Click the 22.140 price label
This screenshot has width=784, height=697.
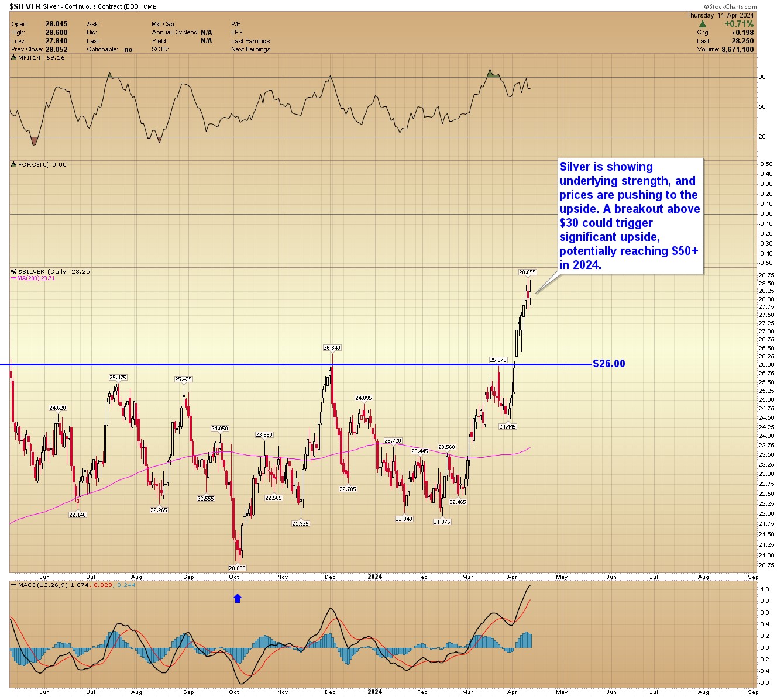[77, 515]
